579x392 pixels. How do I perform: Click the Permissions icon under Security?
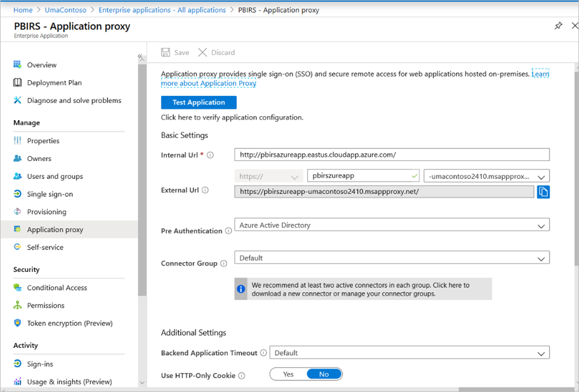(18, 305)
